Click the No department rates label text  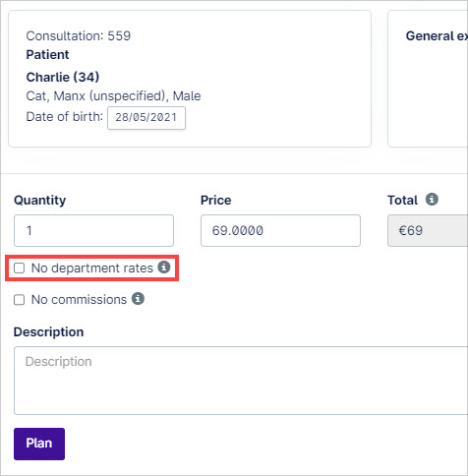[92, 268]
